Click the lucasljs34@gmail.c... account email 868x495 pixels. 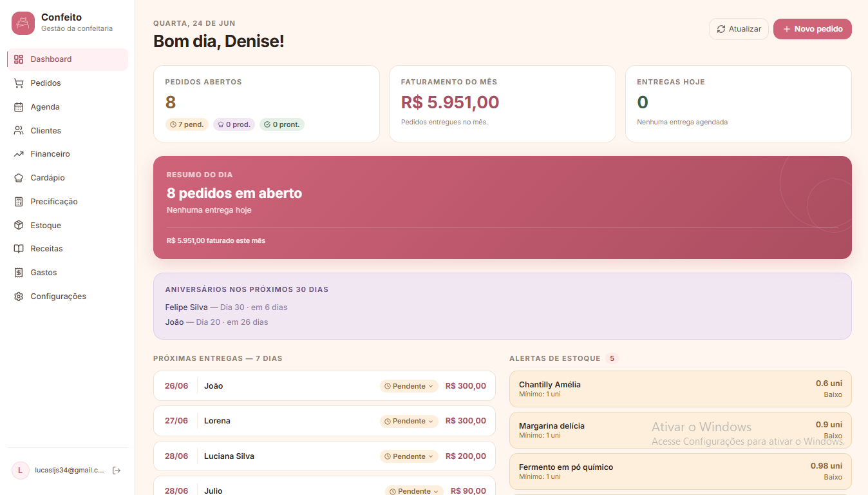[70, 471]
